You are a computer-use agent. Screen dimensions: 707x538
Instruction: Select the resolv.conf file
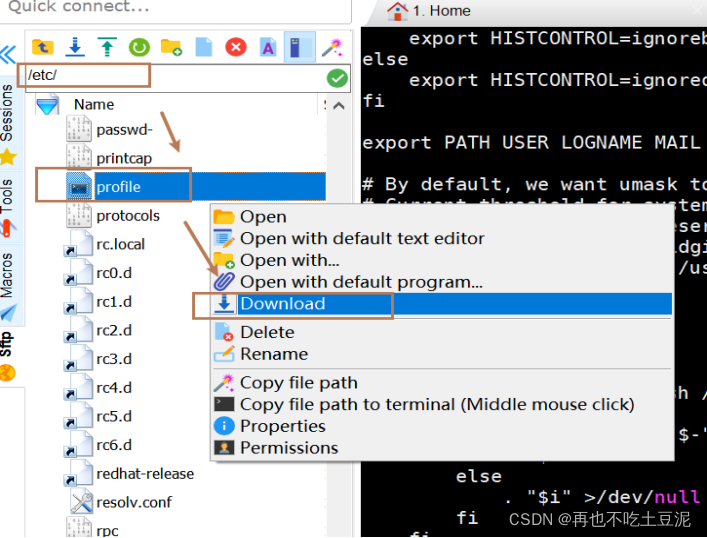tap(134, 502)
